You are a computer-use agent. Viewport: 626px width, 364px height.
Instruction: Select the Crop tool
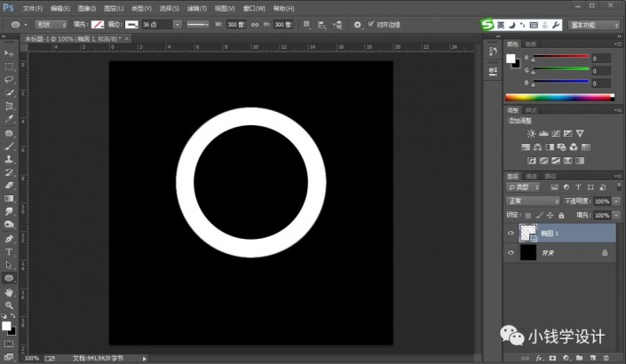[9, 105]
